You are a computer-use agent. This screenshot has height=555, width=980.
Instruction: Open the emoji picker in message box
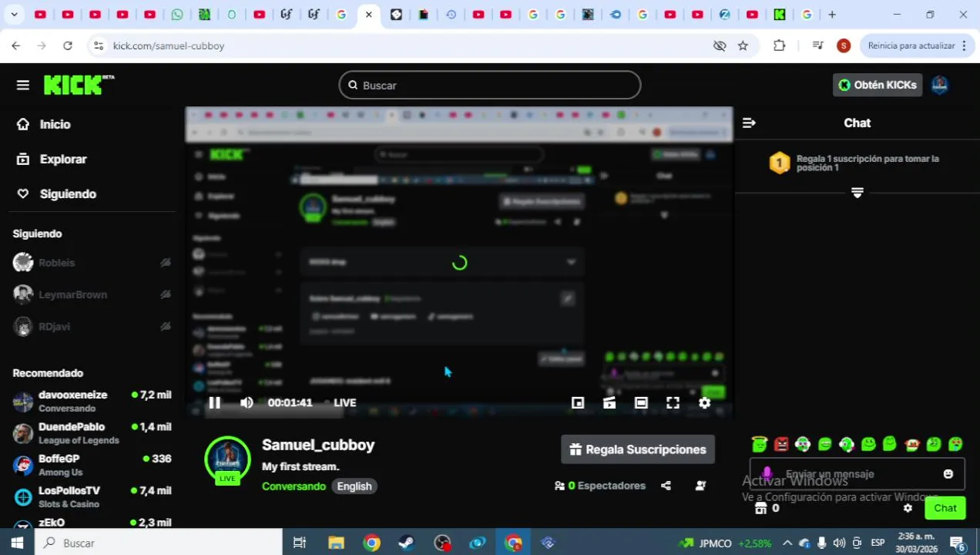click(948, 474)
